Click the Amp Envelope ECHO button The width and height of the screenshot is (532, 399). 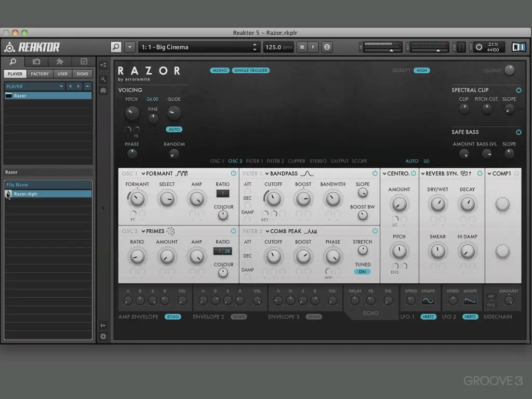[x=172, y=316]
